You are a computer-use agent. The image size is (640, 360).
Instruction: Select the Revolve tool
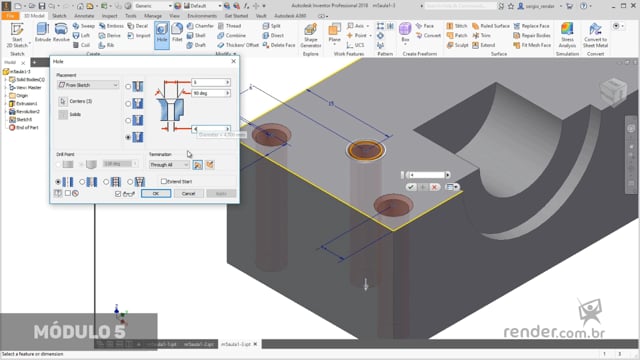coord(61,32)
